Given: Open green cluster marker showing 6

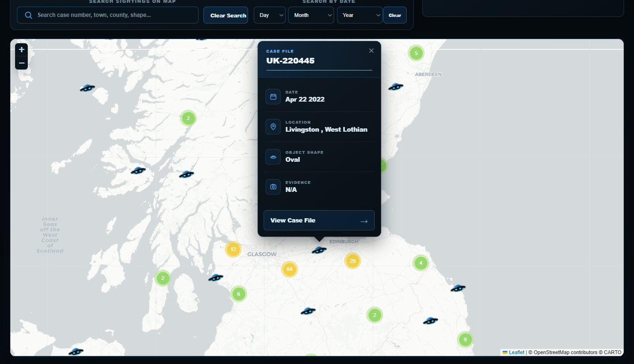Looking at the screenshot, I should coord(239,294).
